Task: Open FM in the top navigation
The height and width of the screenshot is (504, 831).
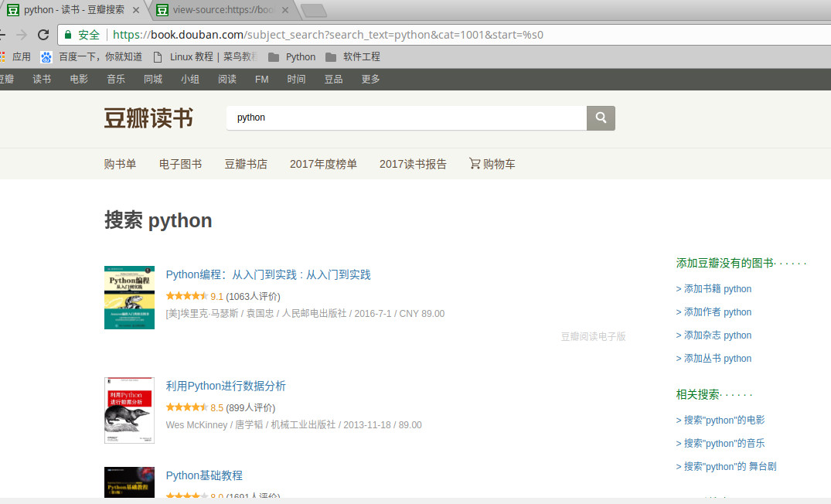Action: click(262, 79)
